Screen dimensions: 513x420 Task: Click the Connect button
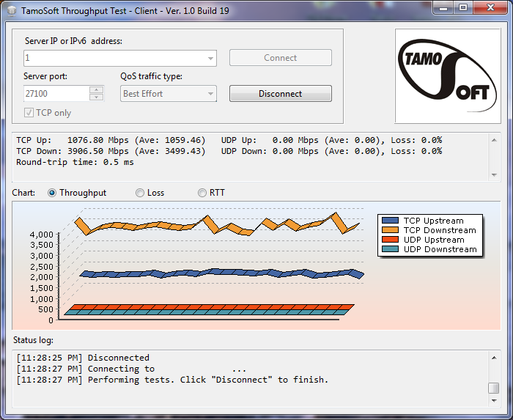tap(281, 58)
